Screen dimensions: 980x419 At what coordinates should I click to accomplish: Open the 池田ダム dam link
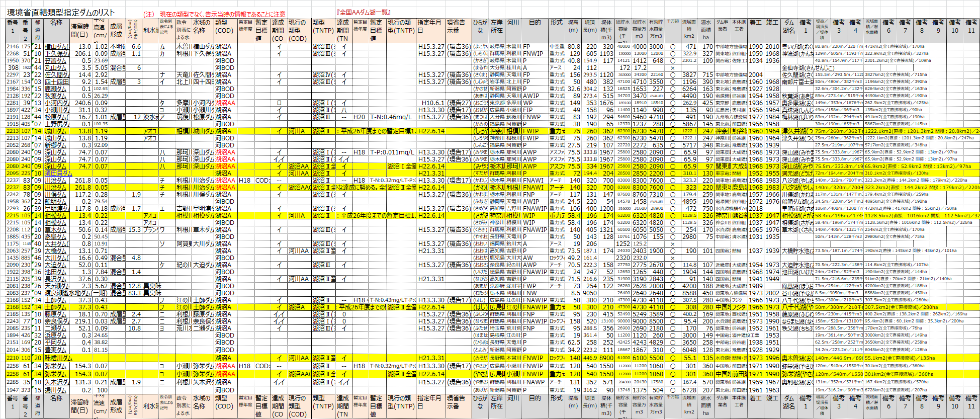(x=55, y=272)
